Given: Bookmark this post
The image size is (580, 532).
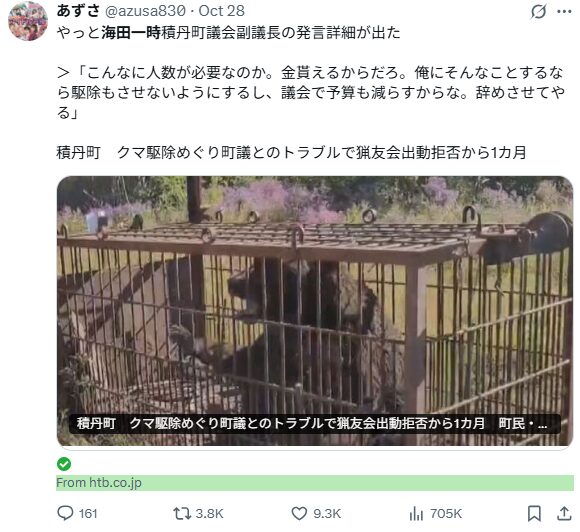Looking at the screenshot, I should pyautogui.click(x=534, y=514).
